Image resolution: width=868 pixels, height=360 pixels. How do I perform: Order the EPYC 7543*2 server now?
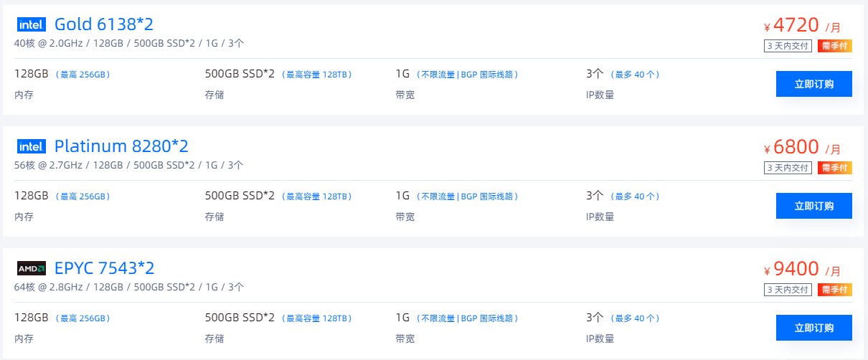tap(814, 328)
